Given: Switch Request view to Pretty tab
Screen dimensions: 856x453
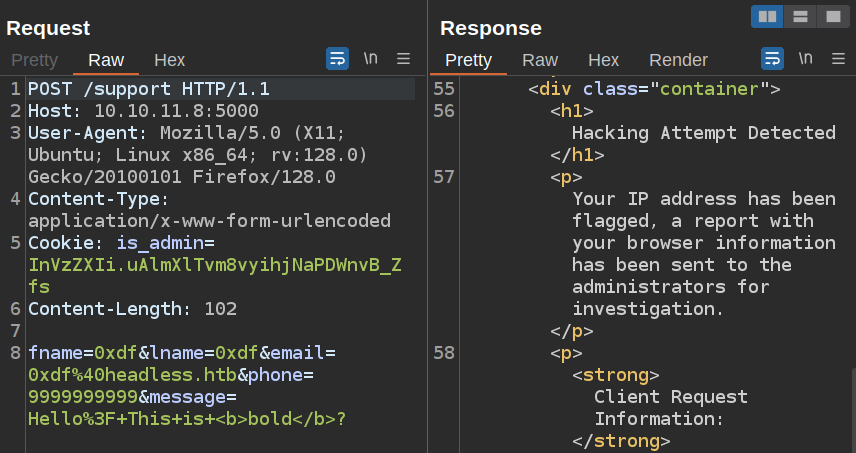Looking at the screenshot, I should 35,60.
